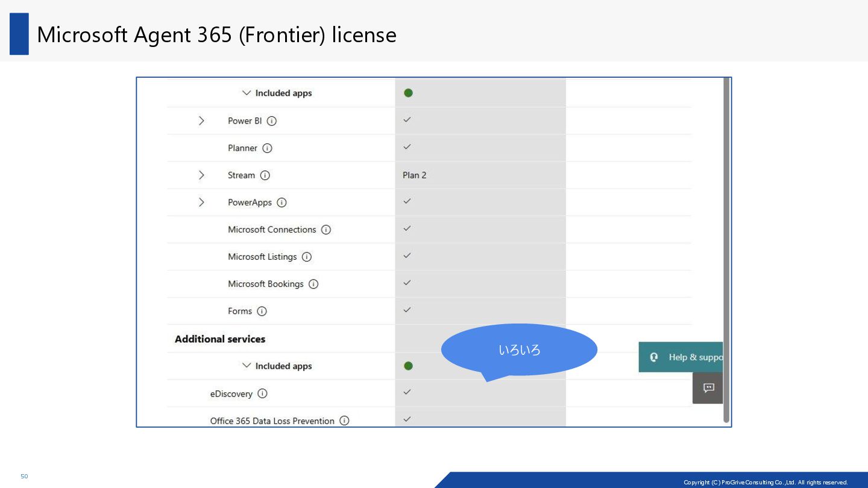The width and height of the screenshot is (868, 488).
Task: Click the Microsoft Bookings row label
Action: pos(266,284)
